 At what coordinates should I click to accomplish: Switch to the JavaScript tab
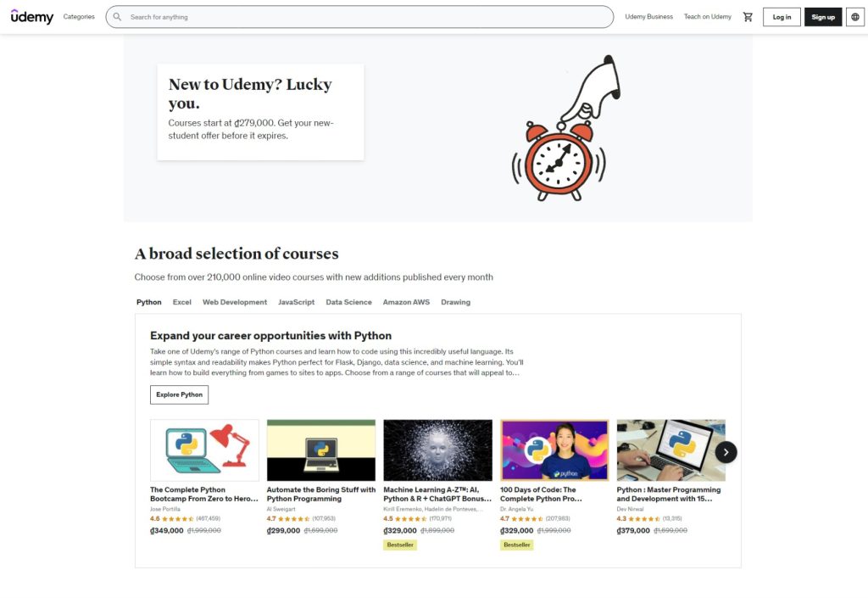pos(296,302)
